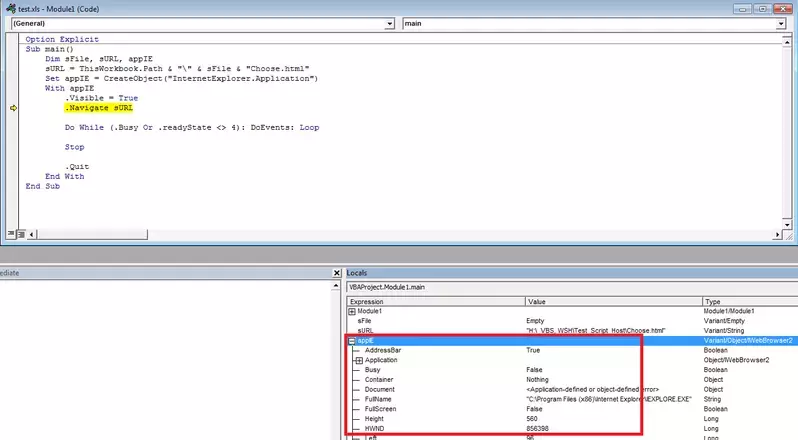798x440 pixels.
Task: Select the Document property row
Action: pyautogui.click(x=572, y=390)
